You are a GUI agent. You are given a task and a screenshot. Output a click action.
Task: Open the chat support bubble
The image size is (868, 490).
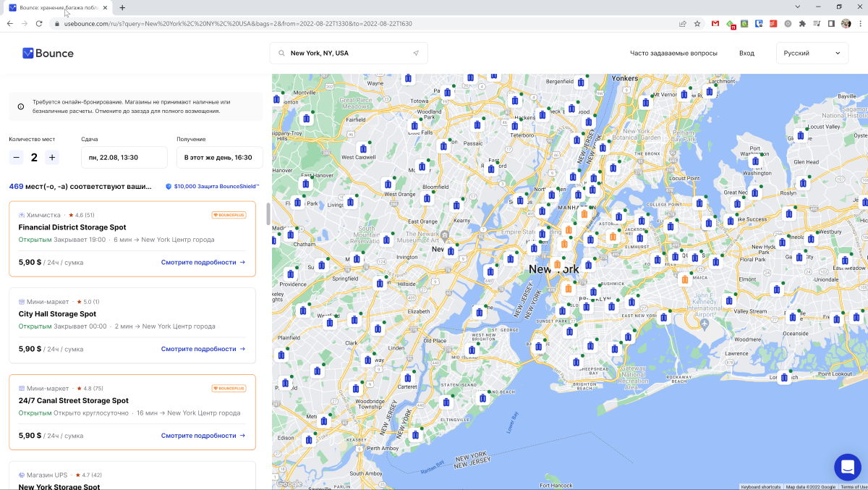coord(847,467)
